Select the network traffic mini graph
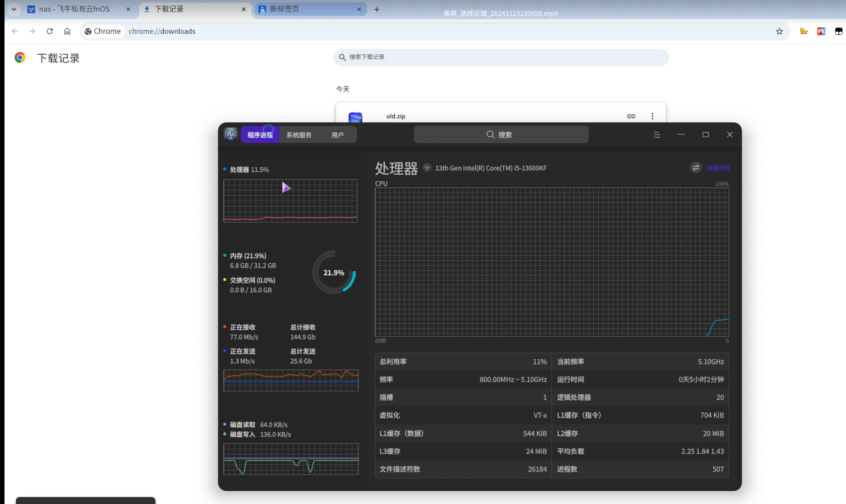Image resolution: width=846 pixels, height=504 pixels. click(291, 380)
